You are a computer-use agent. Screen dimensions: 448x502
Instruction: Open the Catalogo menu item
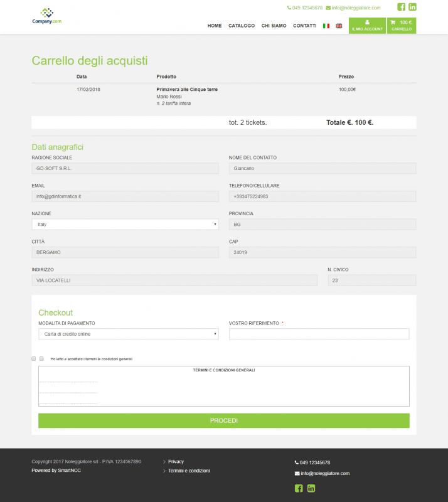[242, 26]
